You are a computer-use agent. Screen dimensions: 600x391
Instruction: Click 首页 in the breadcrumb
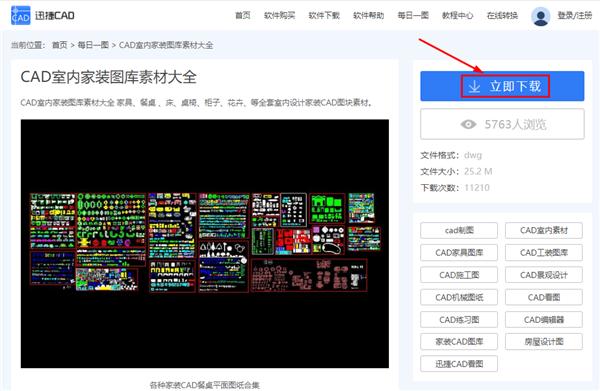pyautogui.click(x=59, y=45)
